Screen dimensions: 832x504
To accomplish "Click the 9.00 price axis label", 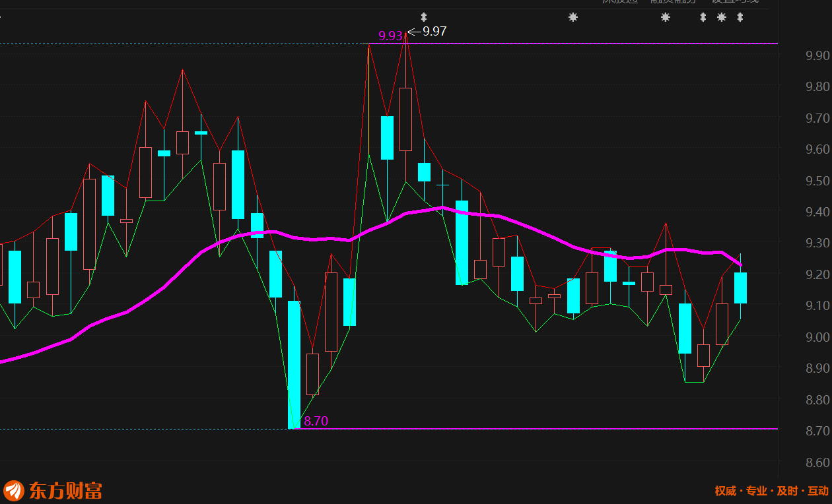I will [817, 337].
